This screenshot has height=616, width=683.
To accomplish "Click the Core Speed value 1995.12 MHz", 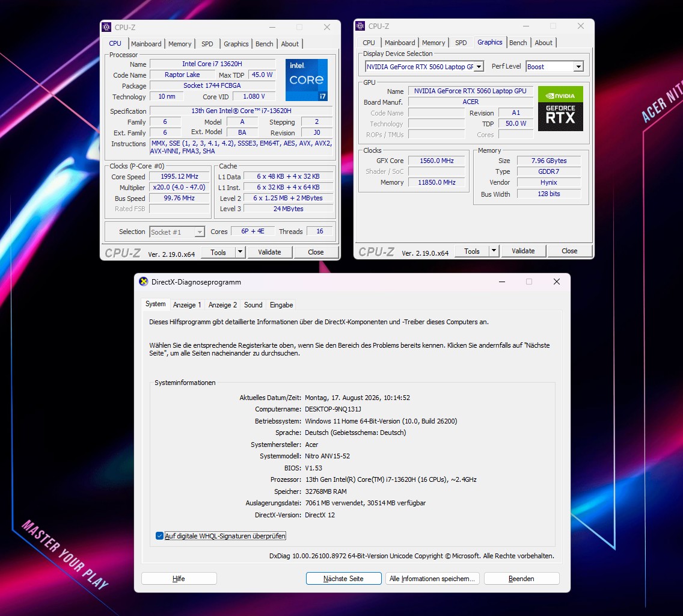I will (x=179, y=177).
